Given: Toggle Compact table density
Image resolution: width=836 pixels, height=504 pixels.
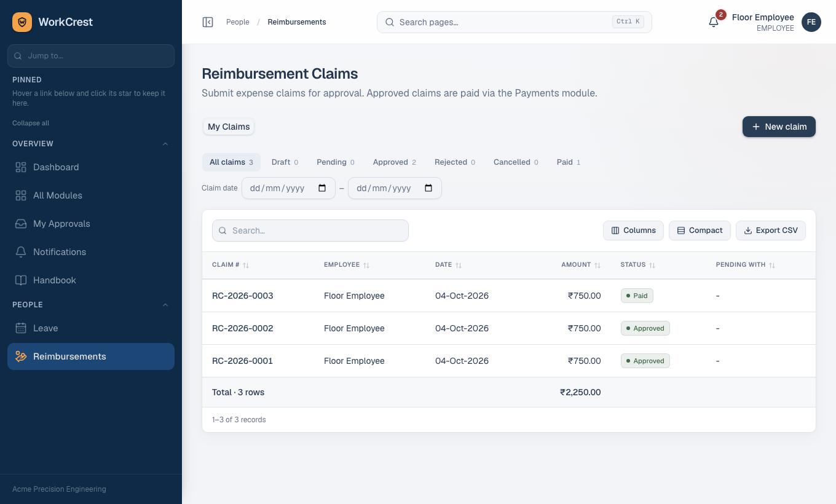Looking at the screenshot, I should (x=700, y=230).
